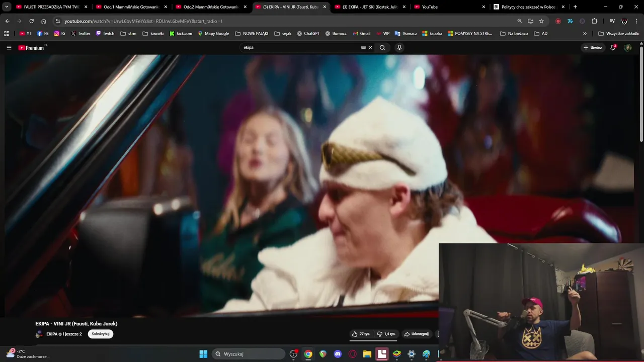644x362 pixels.
Task: Subscribe via Subskrybuj button
Action: click(101, 334)
